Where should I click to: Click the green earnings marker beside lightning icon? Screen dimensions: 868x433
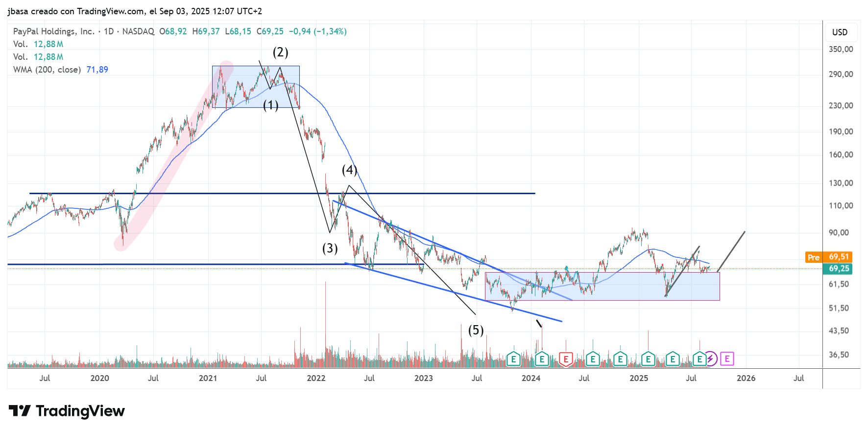point(699,359)
